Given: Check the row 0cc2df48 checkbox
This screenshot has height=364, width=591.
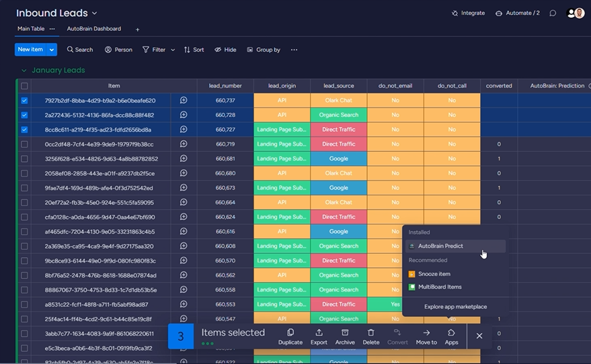Looking at the screenshot, I should (25, 144).
